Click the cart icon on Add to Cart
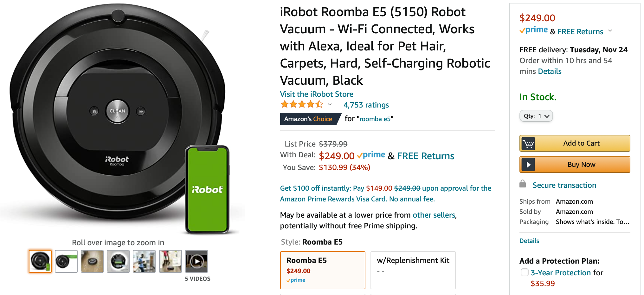Screen dimensions: 644x295 tap(528, 143)
